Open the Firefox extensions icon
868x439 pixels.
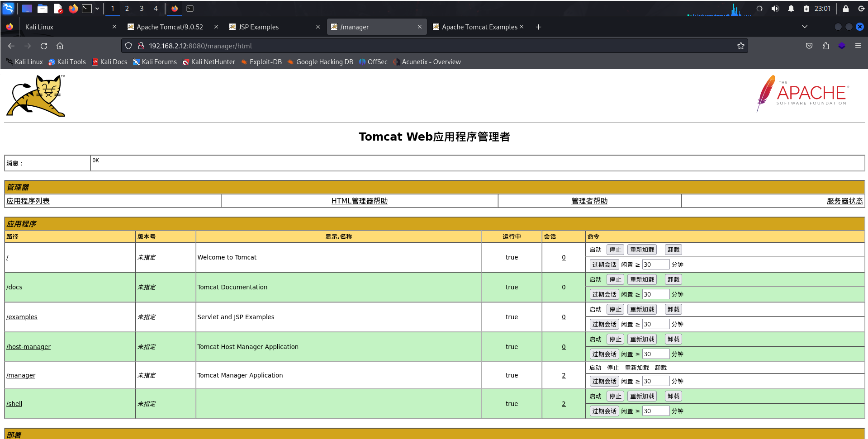coord(825,46)
